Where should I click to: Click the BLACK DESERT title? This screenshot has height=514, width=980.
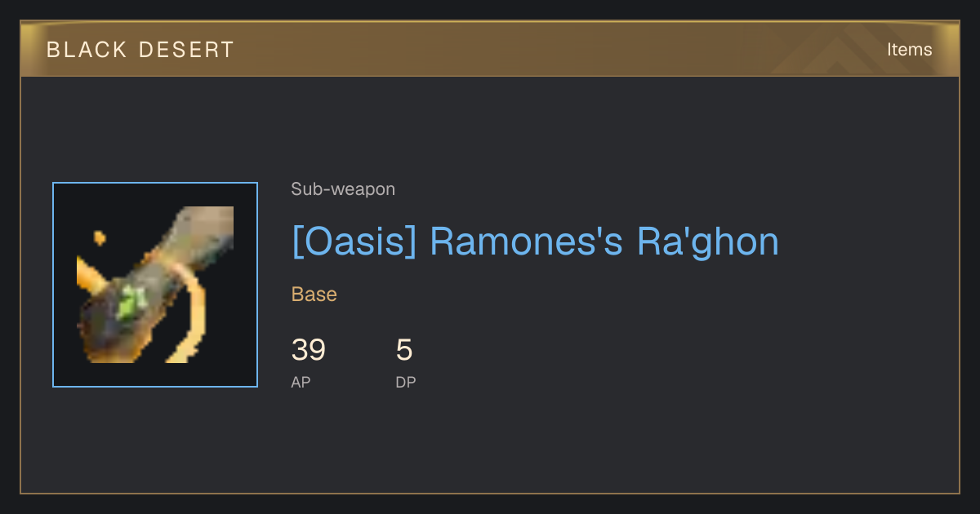point(140,50)
